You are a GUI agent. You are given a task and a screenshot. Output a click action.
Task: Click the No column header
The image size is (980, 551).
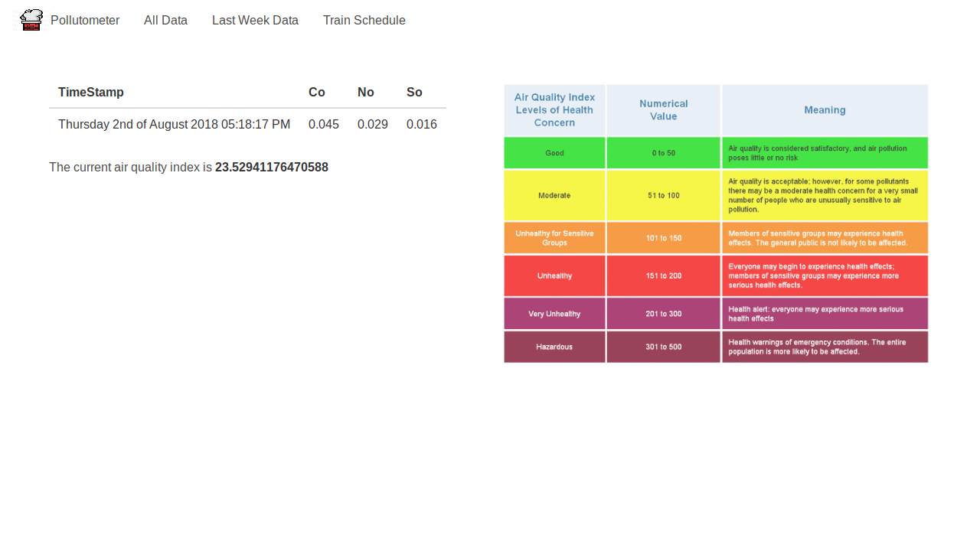click(366, 93)
